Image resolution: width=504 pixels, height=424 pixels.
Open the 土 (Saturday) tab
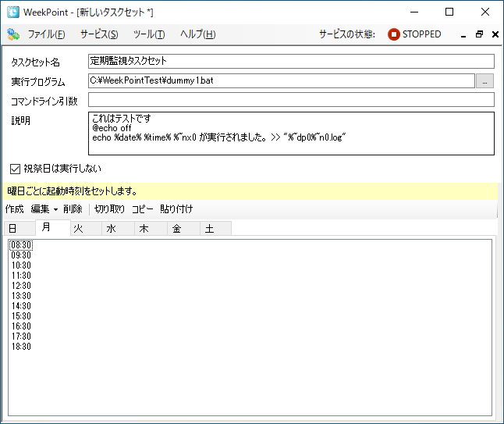coord(215,229)
